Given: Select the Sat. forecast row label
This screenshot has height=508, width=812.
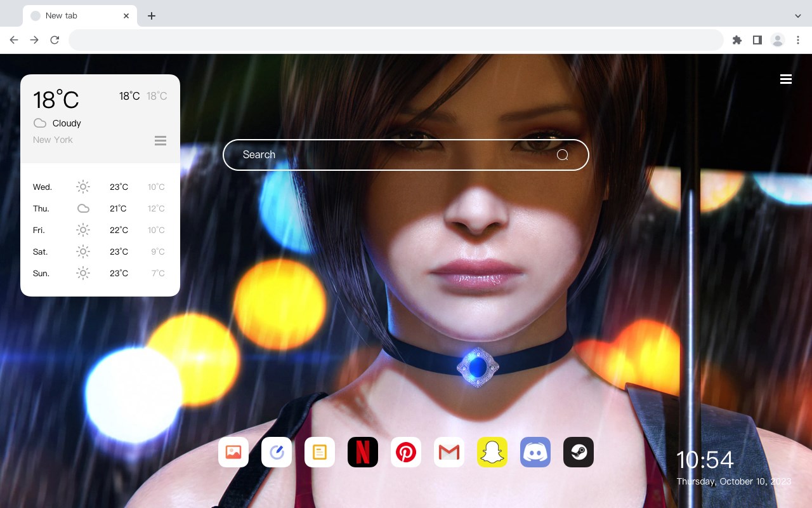Looking at the screenshot, I should pyautogui.click(x=40, y=252).
